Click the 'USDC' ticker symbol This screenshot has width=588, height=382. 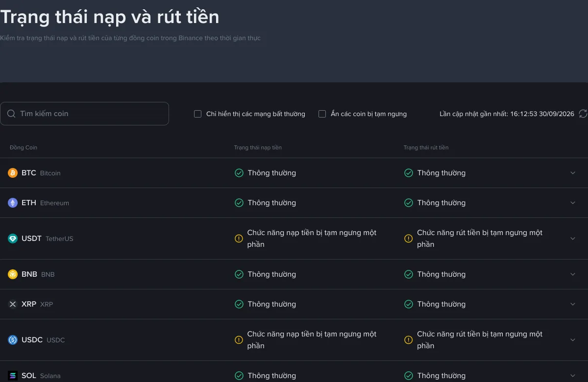(32, 340)
